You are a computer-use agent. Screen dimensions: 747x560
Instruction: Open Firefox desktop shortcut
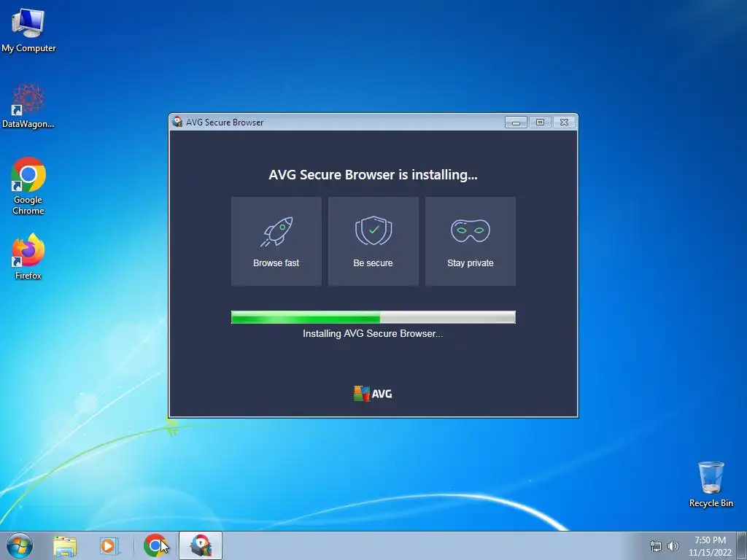click(28, 256)
